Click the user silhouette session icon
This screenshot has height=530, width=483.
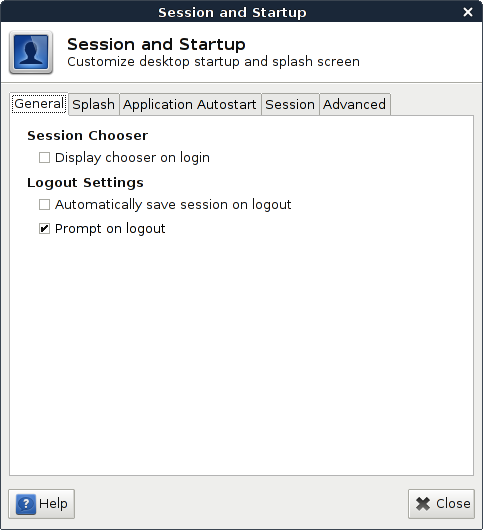click(31, 52)
